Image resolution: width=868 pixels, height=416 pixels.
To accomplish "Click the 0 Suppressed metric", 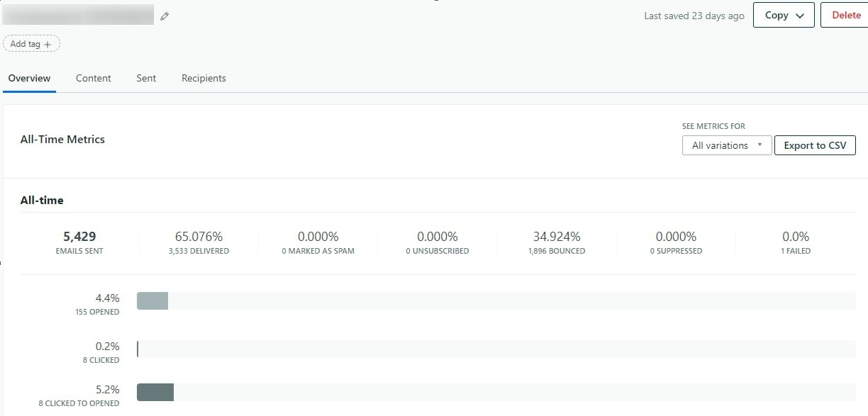I will (676, 242).
